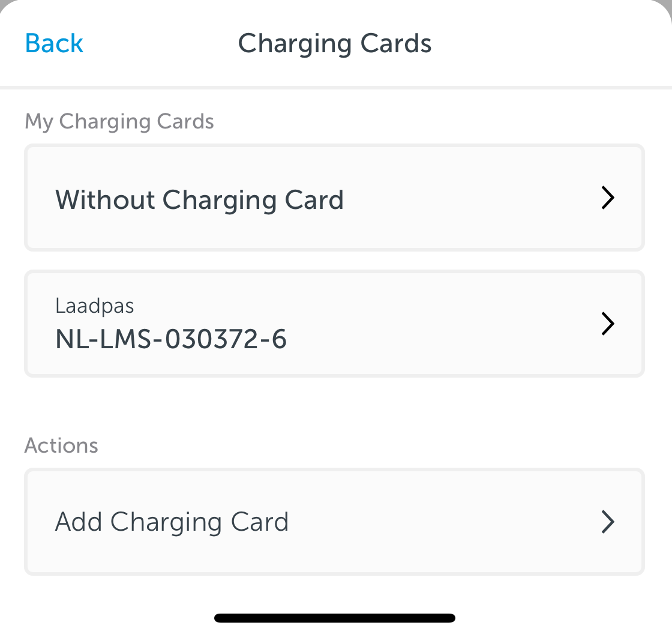This screenshot has height=637, width=672.
Task: Click the Actions section header
Action: click(61, 445)
